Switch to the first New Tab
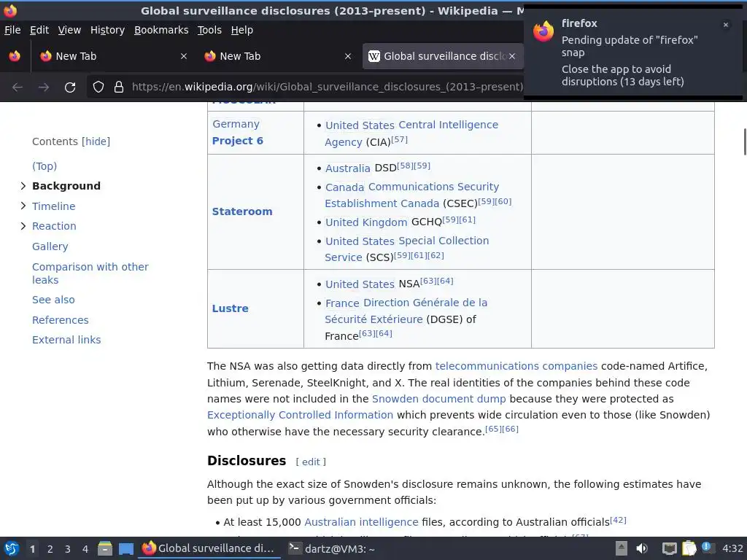 click(x=113, y=56)
